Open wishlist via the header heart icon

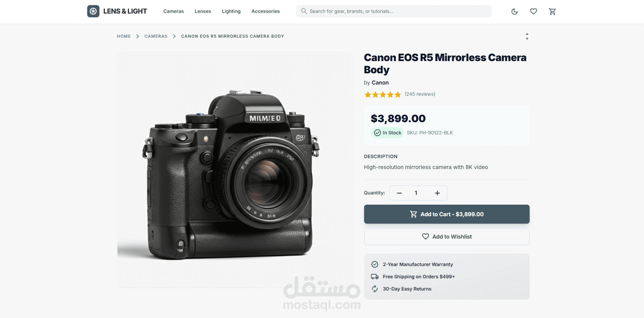(533, 12)
